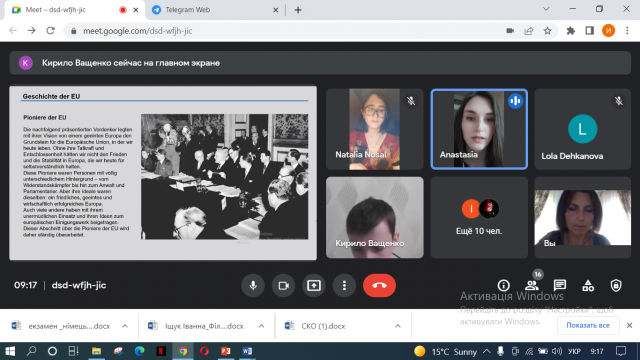The height and width of the screenshot is (360, 640).
Task: Show hidden system tray icons
Action: click(487, 351)
